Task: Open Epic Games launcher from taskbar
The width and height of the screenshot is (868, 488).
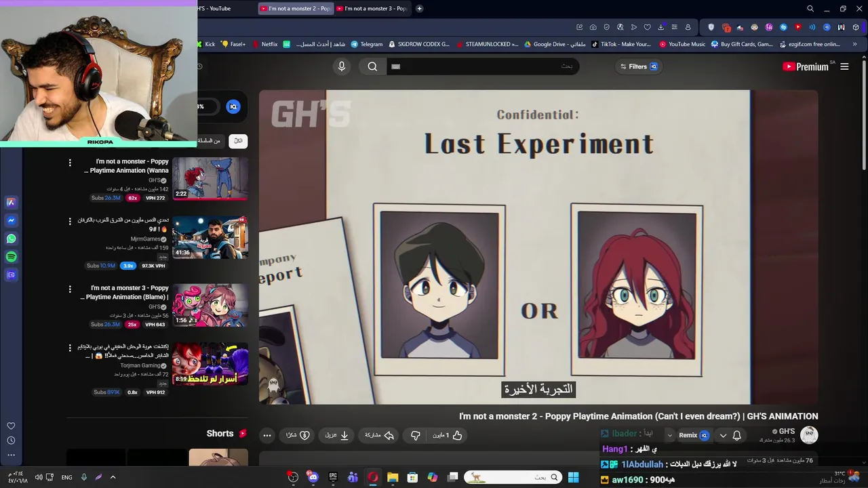Action: (333, 477)
